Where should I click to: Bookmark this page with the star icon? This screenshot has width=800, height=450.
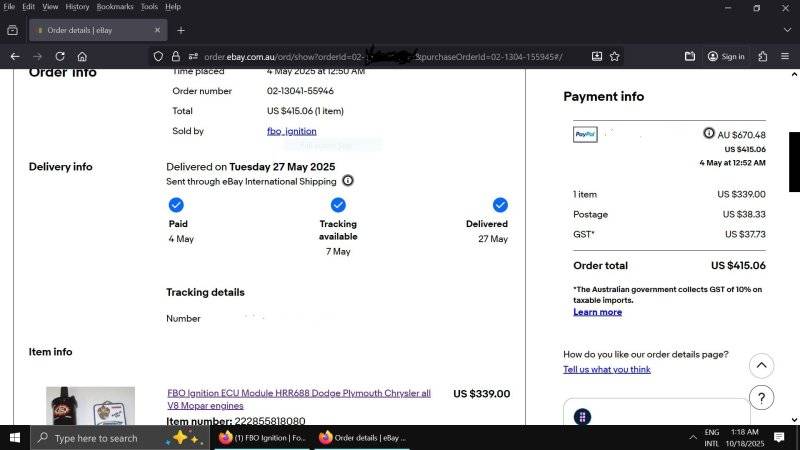615,57
